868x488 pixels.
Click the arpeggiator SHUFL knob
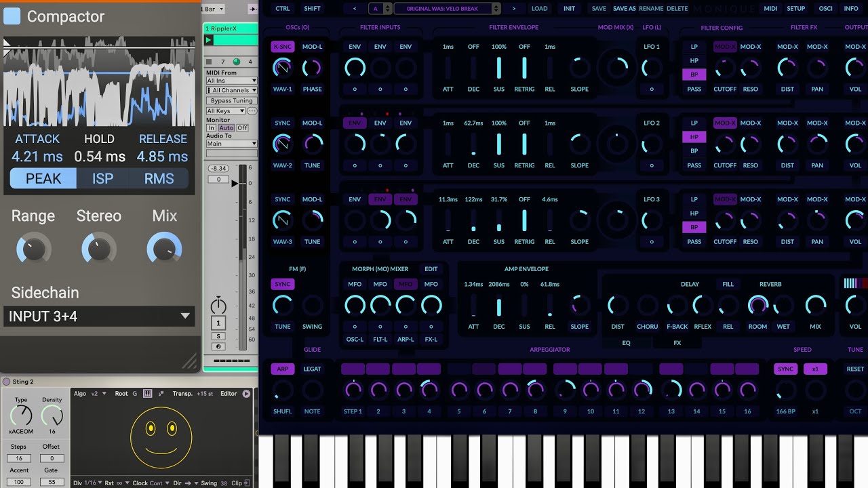282,390
